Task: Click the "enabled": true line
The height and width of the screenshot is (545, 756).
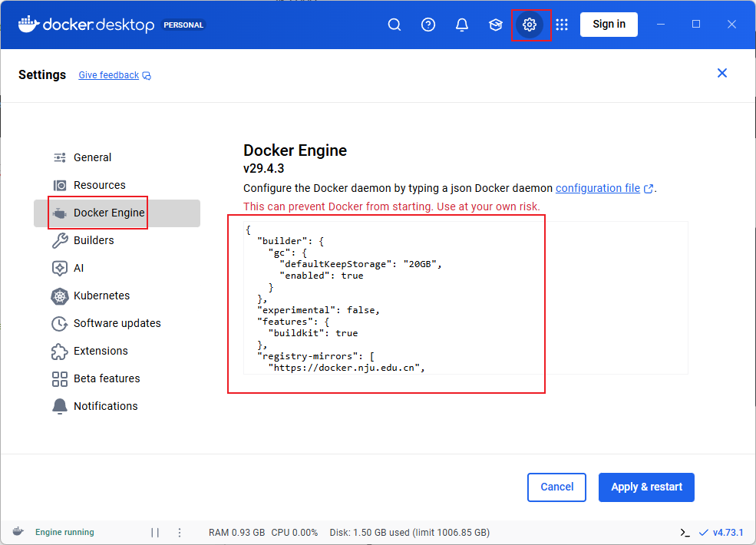Action: pyautogui.click(x=322, y=276)
